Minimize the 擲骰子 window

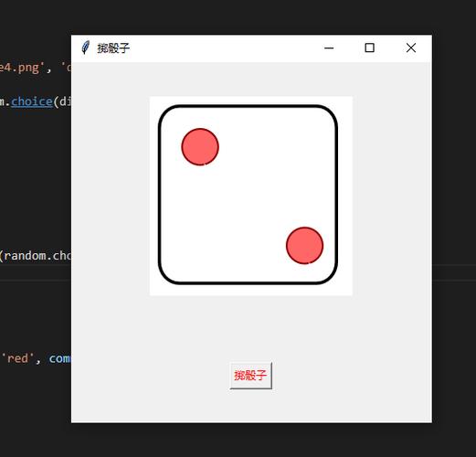point(329,48)
